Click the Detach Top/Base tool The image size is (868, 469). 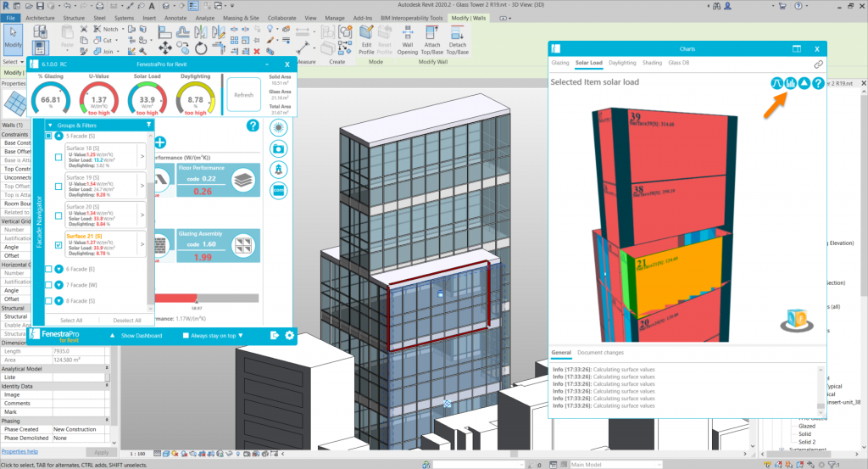457,41
